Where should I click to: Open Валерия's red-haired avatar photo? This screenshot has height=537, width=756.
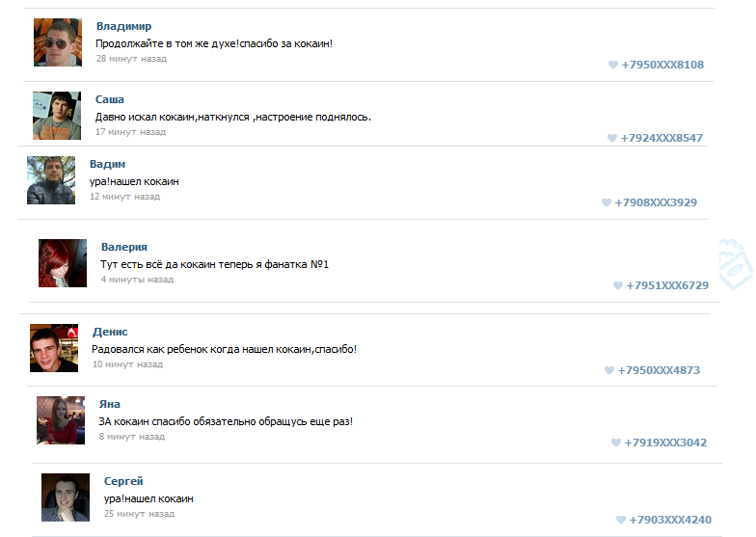pos(63,263)
